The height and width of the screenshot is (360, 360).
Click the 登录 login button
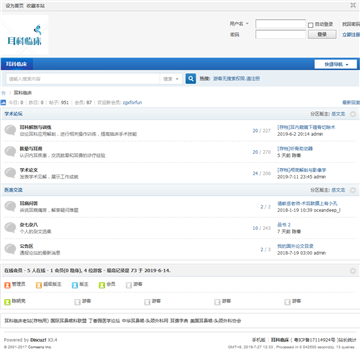[322, 34]
